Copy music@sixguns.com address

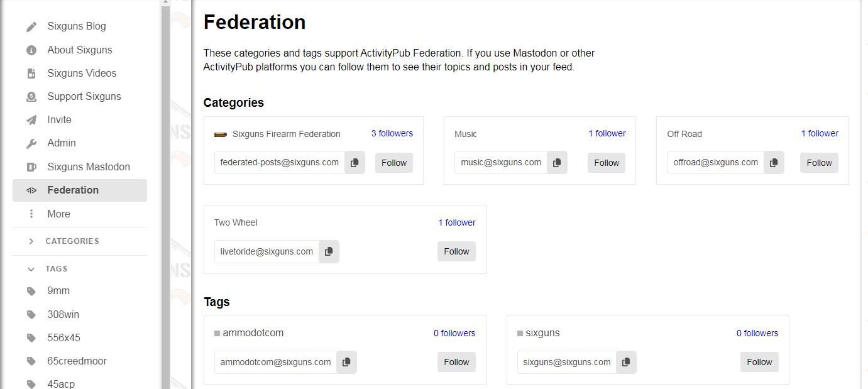557,163
